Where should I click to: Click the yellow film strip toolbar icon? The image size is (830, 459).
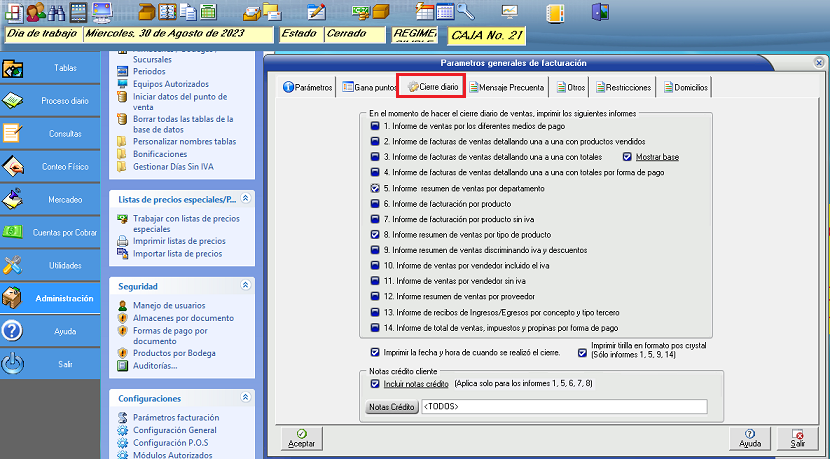click(554, 12)
